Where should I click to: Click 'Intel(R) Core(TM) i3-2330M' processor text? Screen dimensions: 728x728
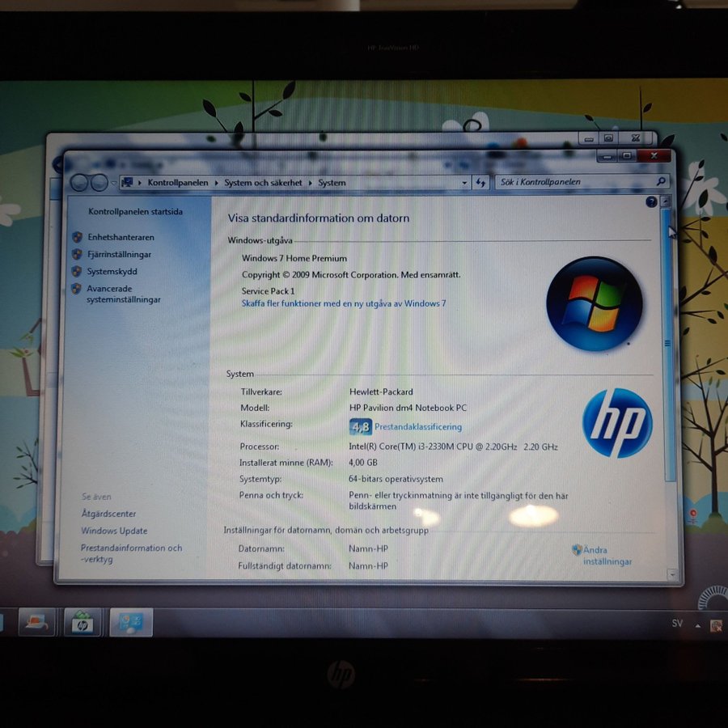pos(453,447)
